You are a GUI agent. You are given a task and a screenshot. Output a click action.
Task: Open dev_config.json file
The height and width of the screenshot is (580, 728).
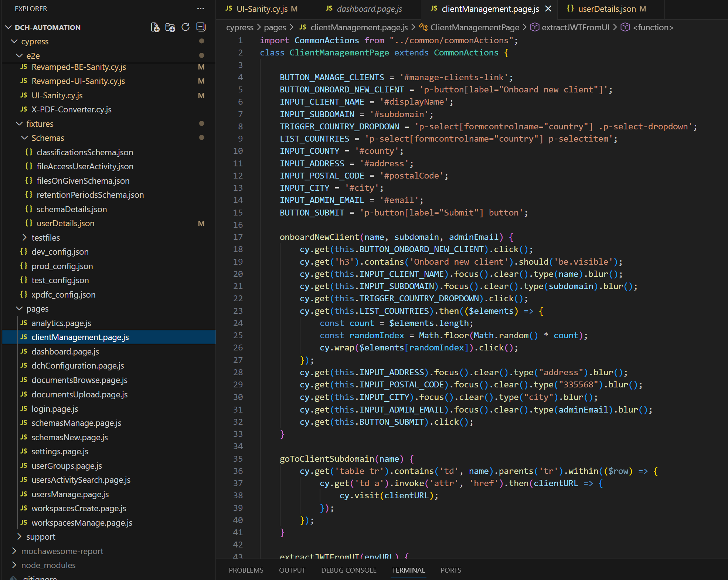[x=60, y=252]
